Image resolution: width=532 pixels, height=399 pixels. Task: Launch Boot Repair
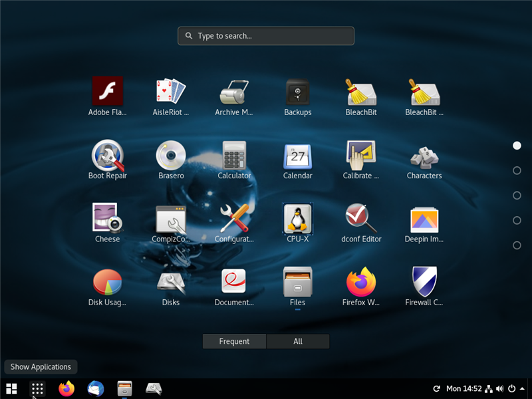pyautogui.click(x=108, y=160)
